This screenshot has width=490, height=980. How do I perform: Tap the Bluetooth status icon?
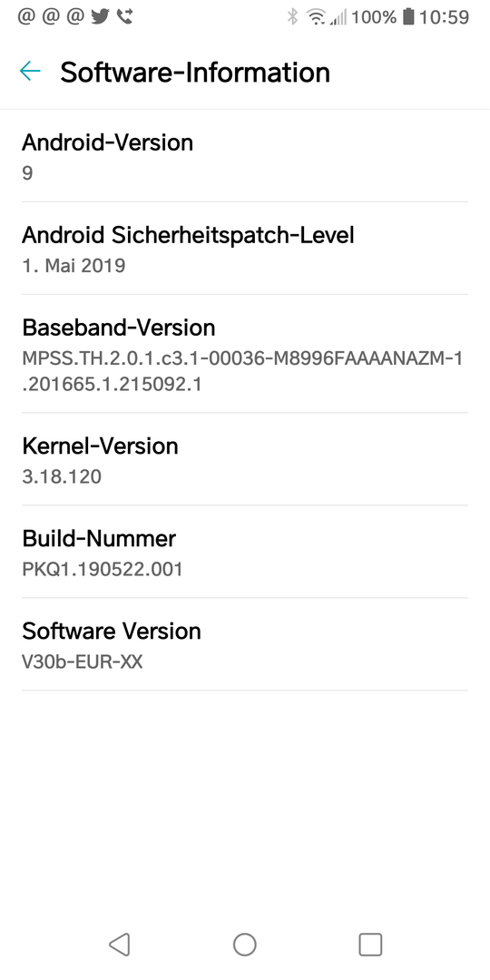point(292,17)
